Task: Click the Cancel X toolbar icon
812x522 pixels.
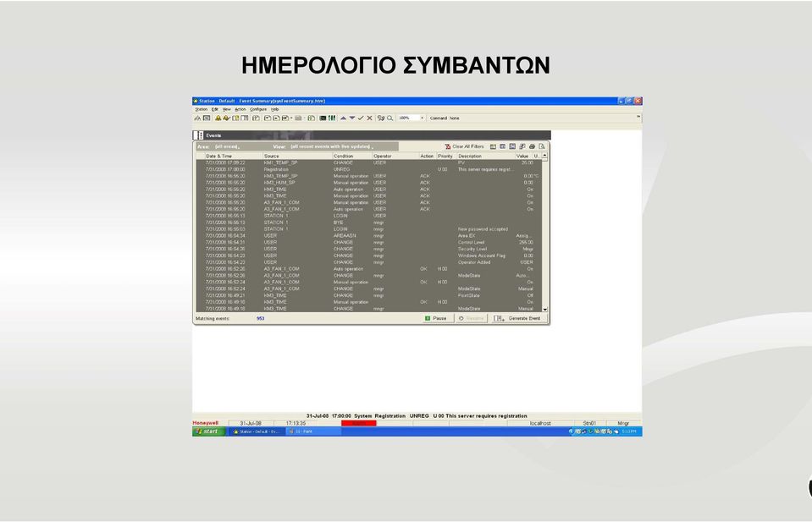Action: [369, 118]
